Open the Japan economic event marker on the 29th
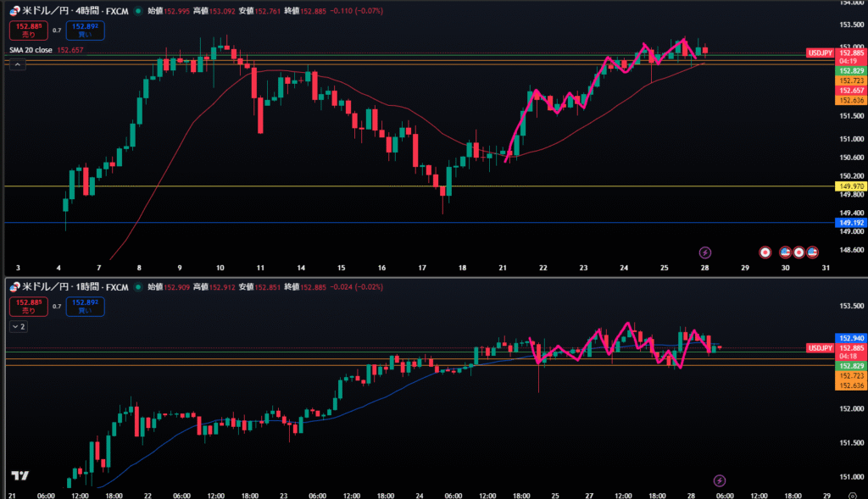The image size is (868, 499). [765, 252]
